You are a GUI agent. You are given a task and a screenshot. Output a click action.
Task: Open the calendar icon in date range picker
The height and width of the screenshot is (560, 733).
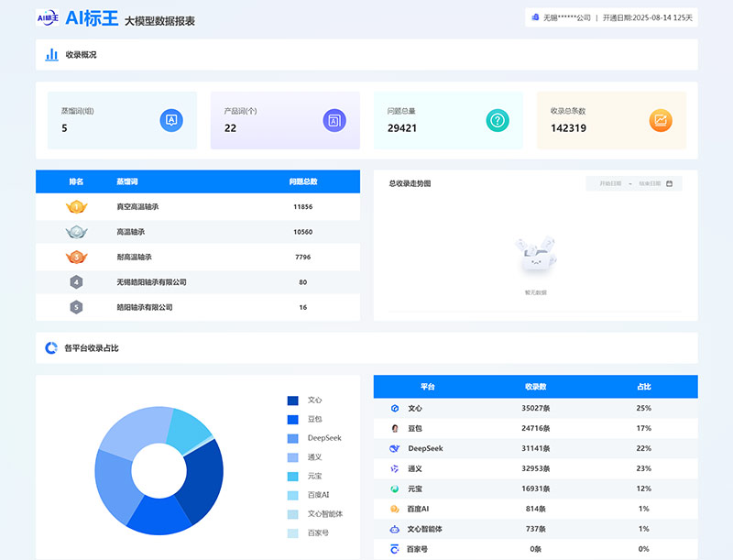(x=669, y=183)
